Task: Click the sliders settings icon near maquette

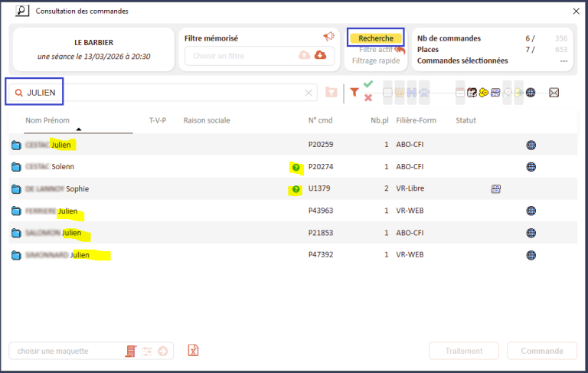Action: 147,352
